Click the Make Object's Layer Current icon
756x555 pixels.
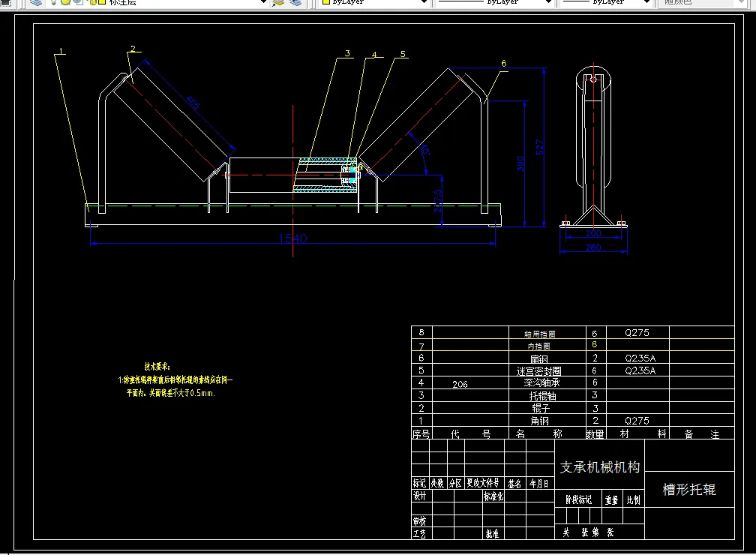[278, 2]
